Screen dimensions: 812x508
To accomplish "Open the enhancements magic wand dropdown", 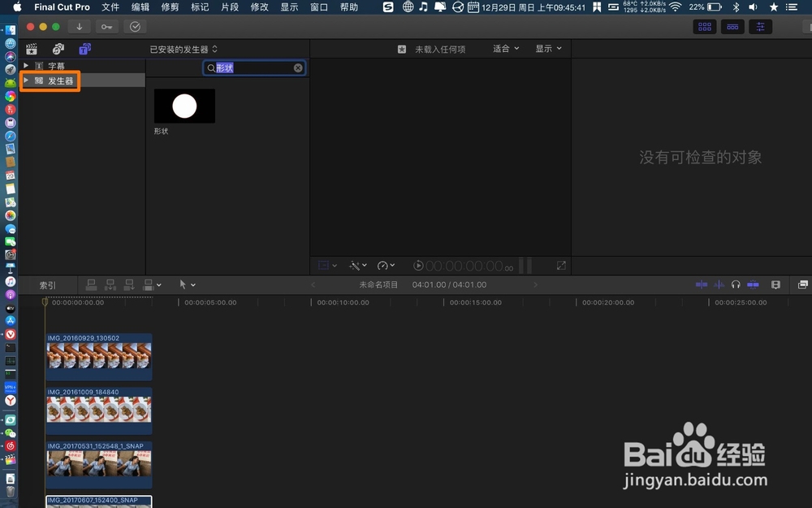I will [358, 266].
